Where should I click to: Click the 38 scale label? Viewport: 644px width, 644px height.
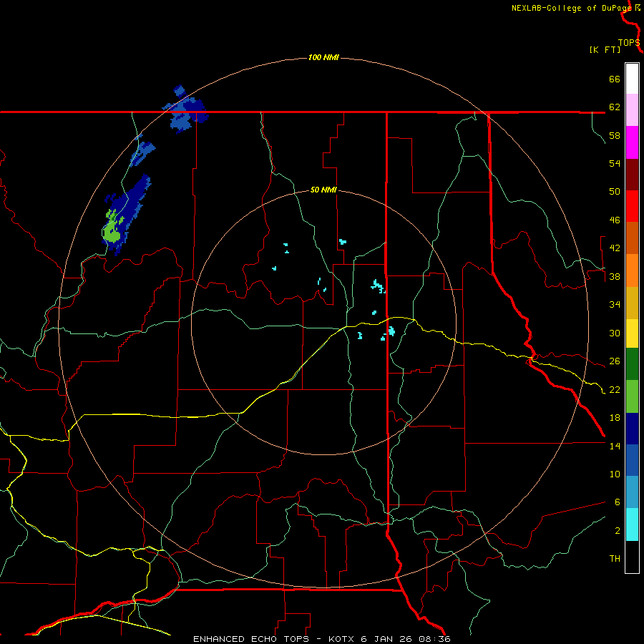[615, 276]
